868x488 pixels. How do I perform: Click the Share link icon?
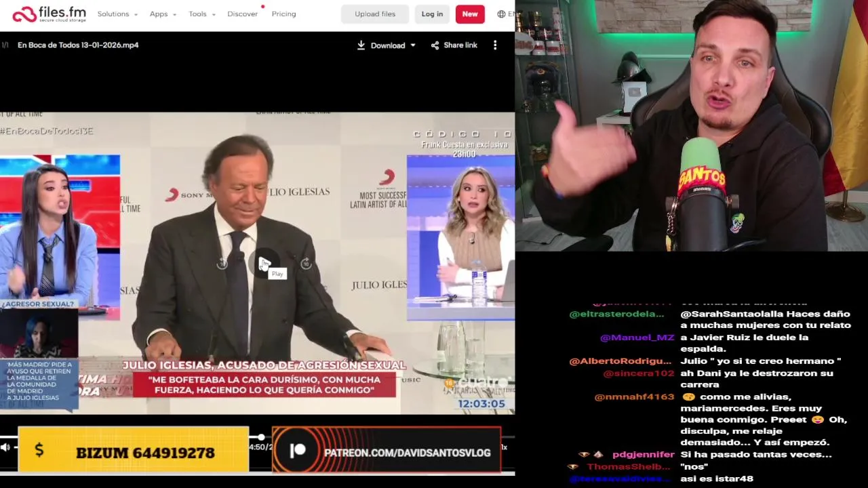pos(435,45)
